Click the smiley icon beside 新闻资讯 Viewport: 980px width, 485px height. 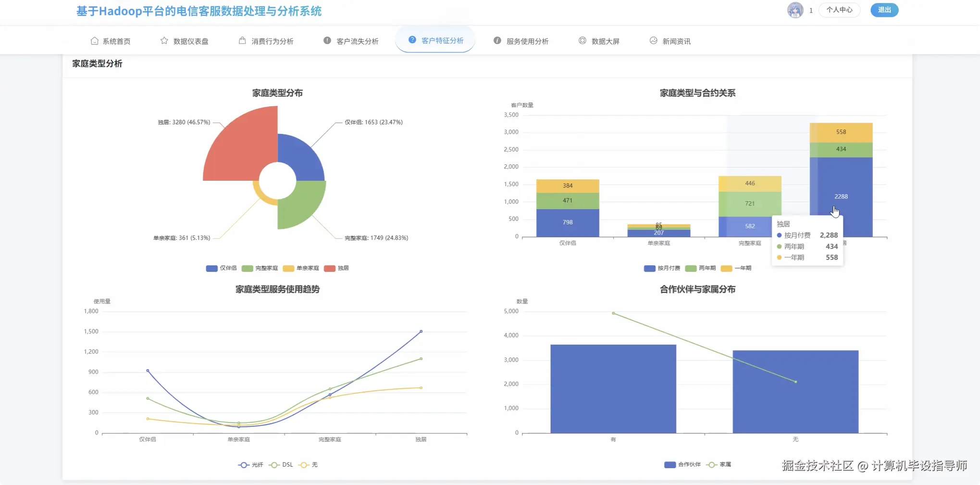pos(654,40)
